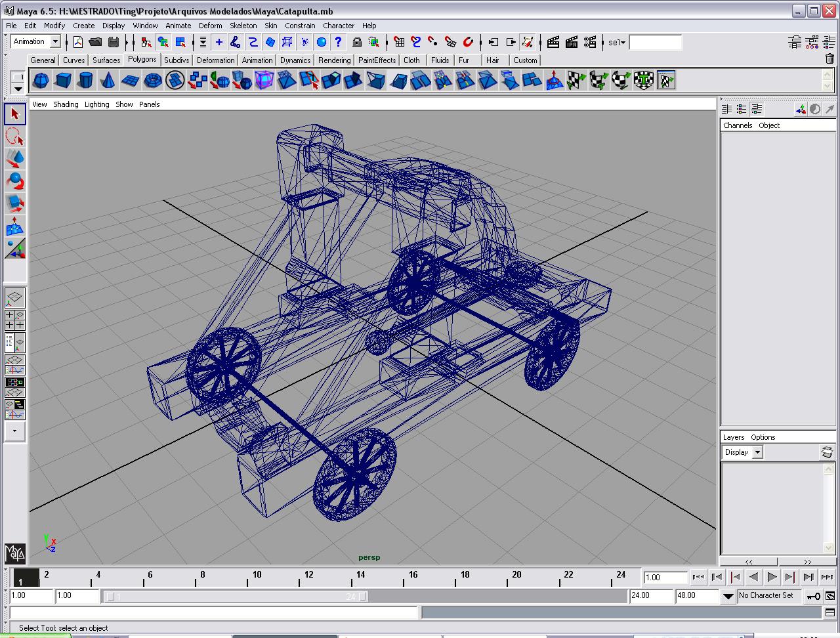840x638 pixels.
Task: Create a polygon torus from shelf
Action: [x=152, y=81]
